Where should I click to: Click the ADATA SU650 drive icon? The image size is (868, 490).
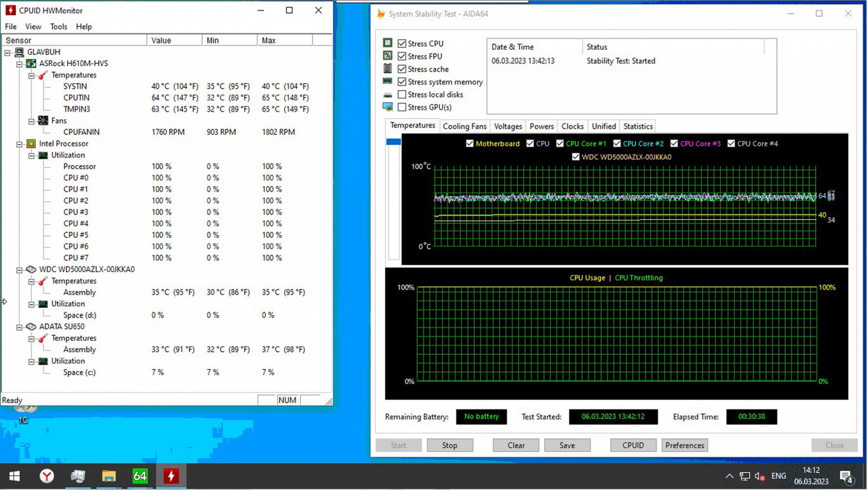click(31, 327)
